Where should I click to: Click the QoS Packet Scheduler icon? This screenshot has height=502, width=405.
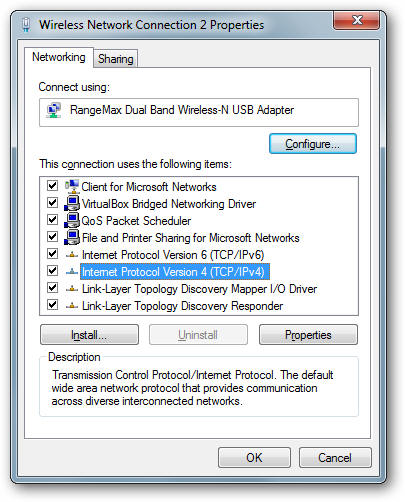click(x=72, y=220)
